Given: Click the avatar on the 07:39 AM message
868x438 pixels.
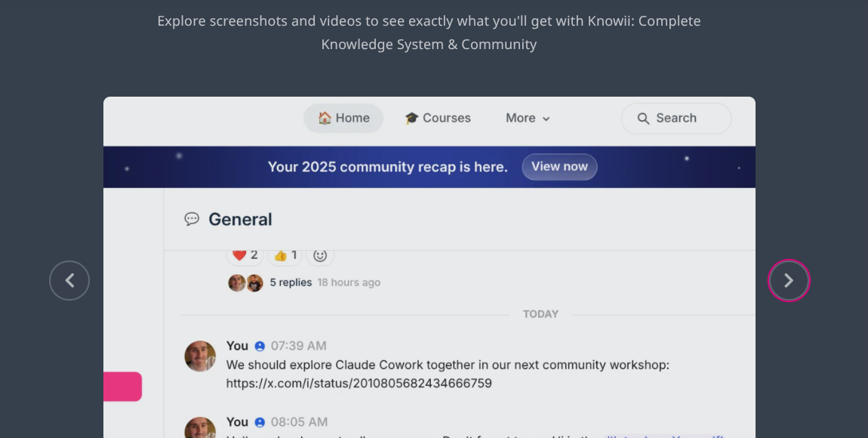Looking at the screenshot, I should point(200,356).
